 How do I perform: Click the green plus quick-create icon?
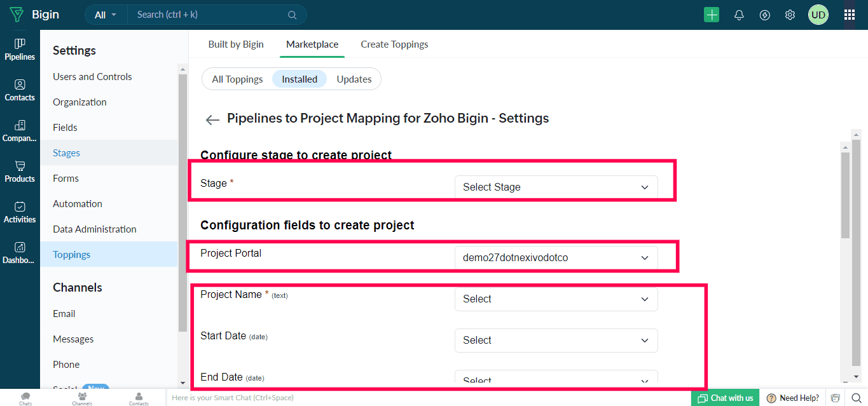click(712, 15)
